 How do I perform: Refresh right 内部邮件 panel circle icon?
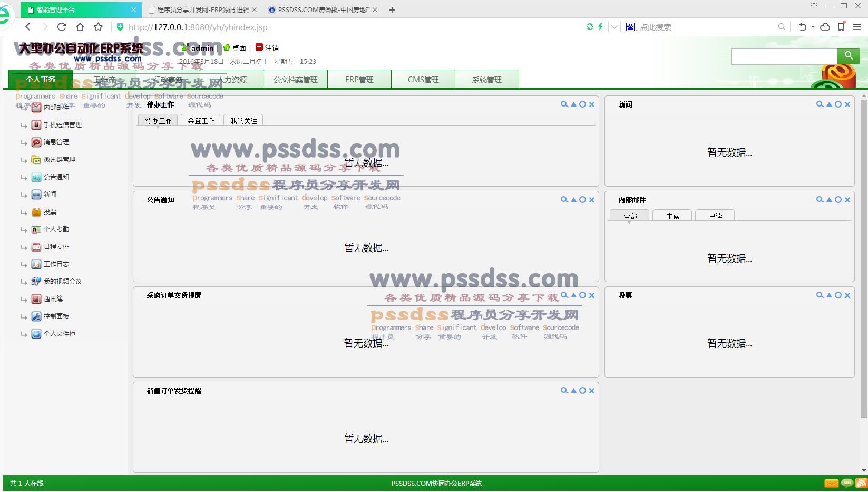coord(838,200)
